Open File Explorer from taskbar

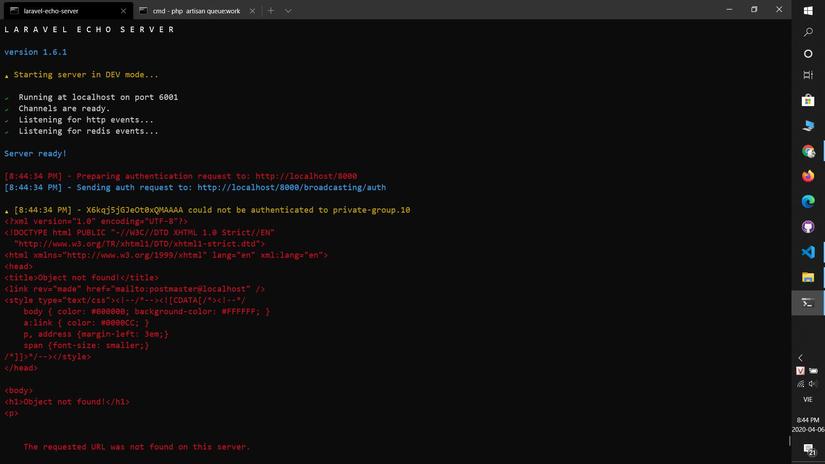coord(808,277)
